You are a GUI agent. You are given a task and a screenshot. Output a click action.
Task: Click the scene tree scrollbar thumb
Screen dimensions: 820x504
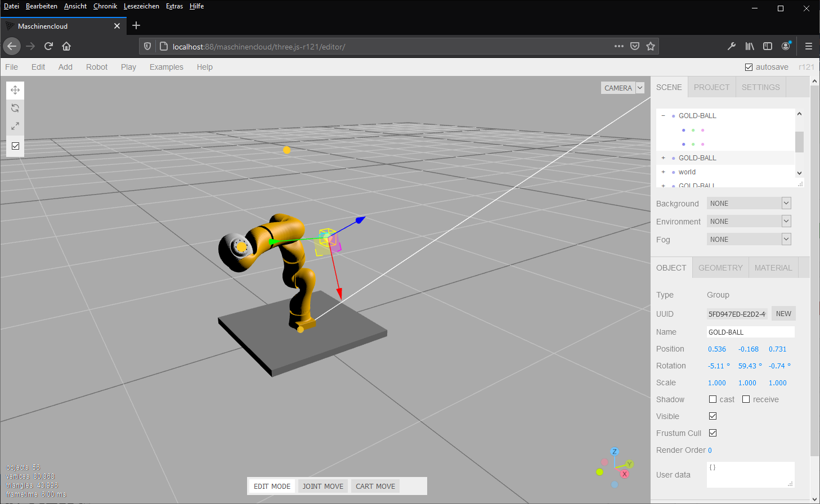pyautogui.click(x=799, y=141)
